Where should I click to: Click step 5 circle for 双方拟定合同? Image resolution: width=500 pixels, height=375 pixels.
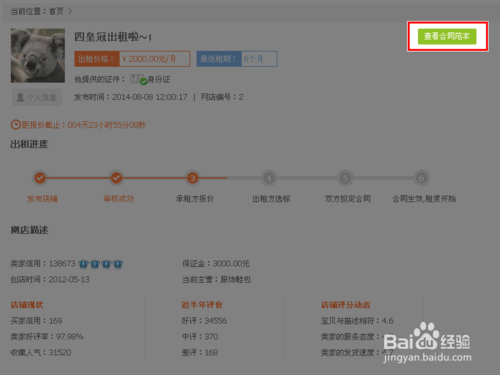[345, 178]
